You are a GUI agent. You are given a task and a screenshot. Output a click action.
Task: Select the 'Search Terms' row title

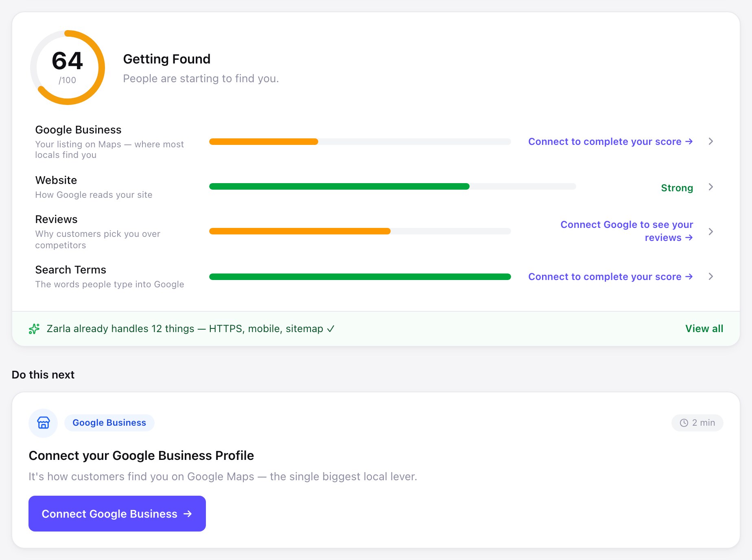tap(70, 270)
